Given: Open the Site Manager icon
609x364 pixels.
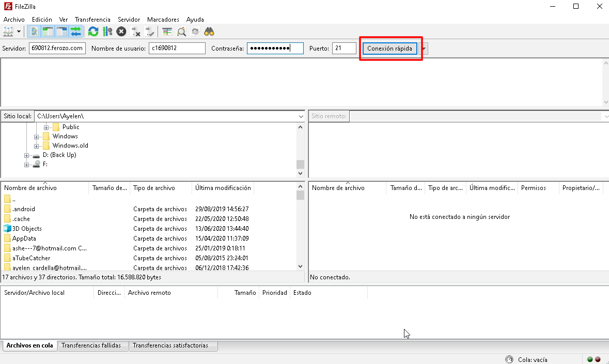Looking at the screenshot, I should (x=8, y=31).
